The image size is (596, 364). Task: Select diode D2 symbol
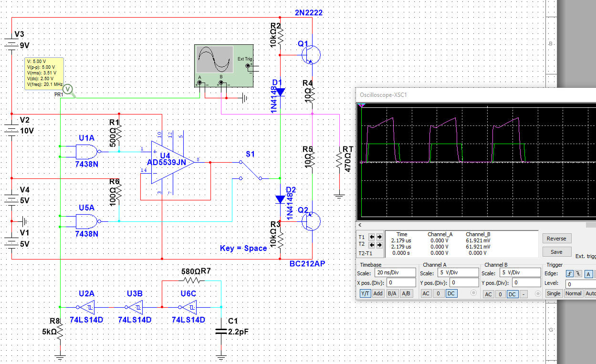point(280,199)
